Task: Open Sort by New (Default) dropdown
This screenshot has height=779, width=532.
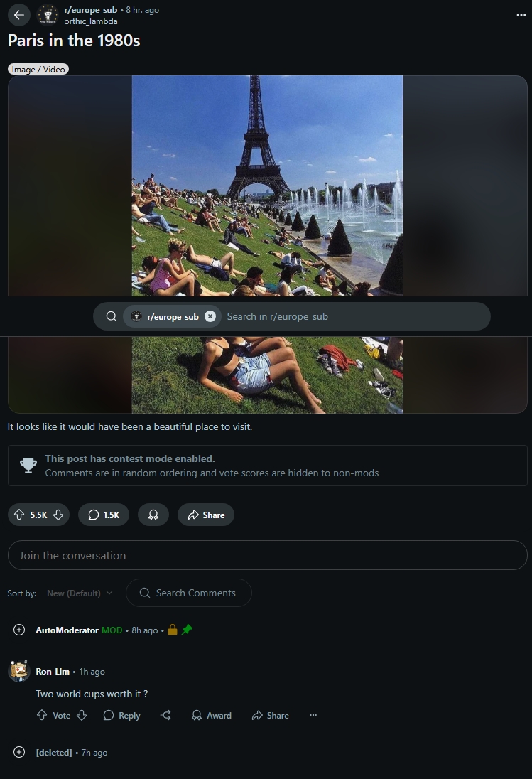Action: (x=80, y=593)
